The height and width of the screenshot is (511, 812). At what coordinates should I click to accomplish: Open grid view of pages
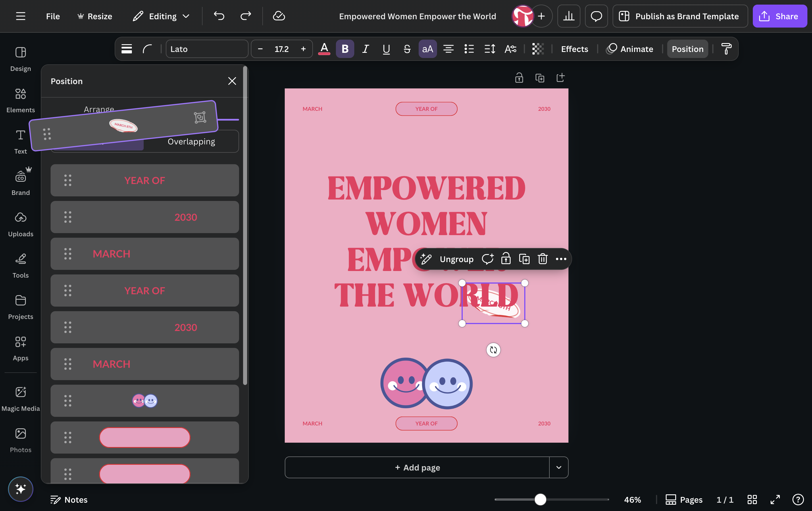coord(752,500)
